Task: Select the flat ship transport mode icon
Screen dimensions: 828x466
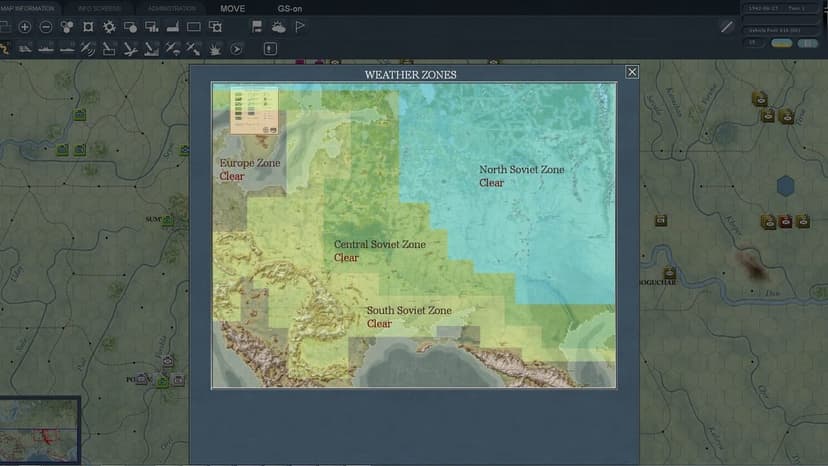Action: (67, 50)
